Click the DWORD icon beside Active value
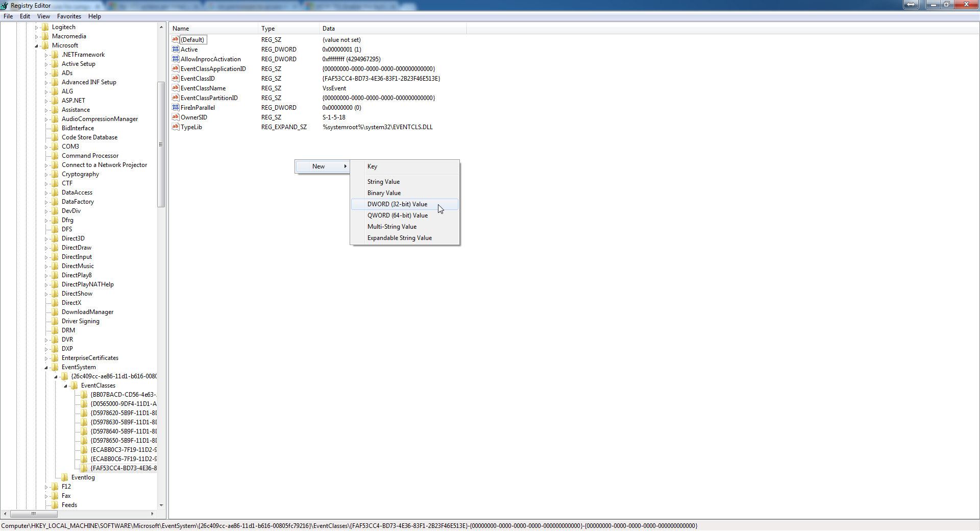 coord(176,50)
